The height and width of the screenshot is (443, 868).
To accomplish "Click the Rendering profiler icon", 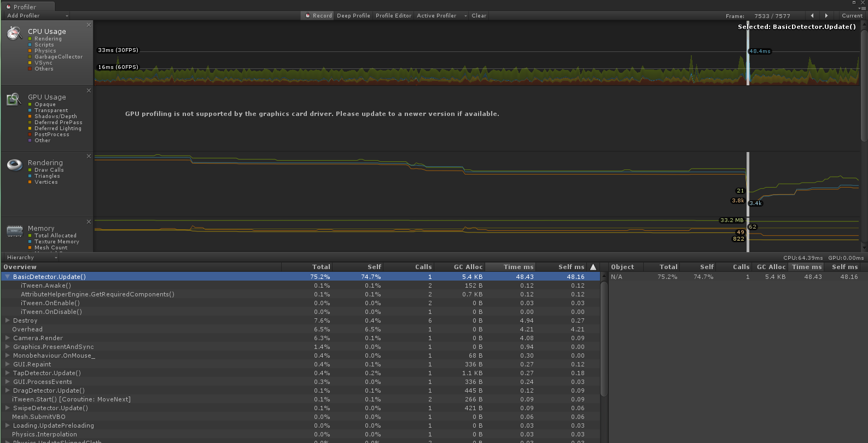I will [x=14, y=164].
